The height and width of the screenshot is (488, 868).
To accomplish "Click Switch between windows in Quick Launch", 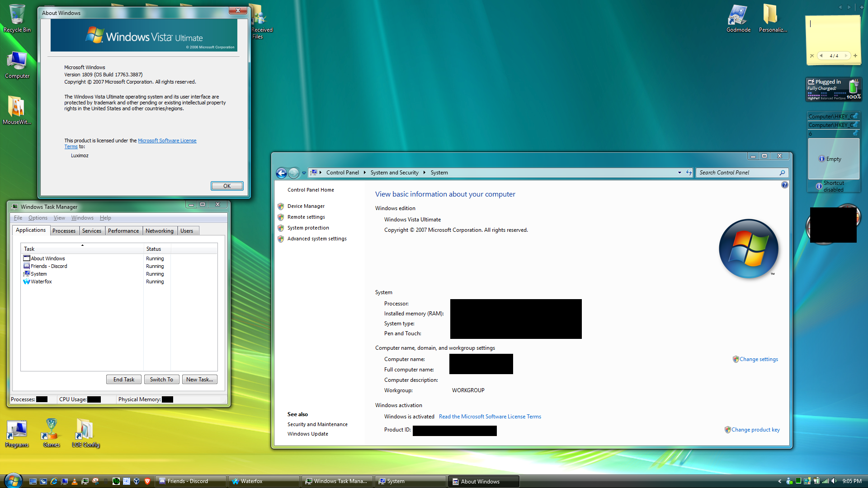I will (x=43, y=481).
